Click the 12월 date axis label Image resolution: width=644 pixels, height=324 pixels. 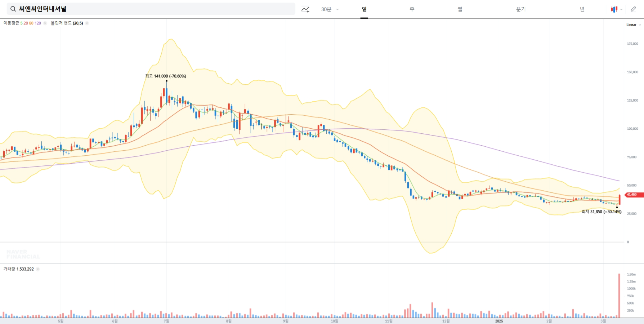(446, 321)
